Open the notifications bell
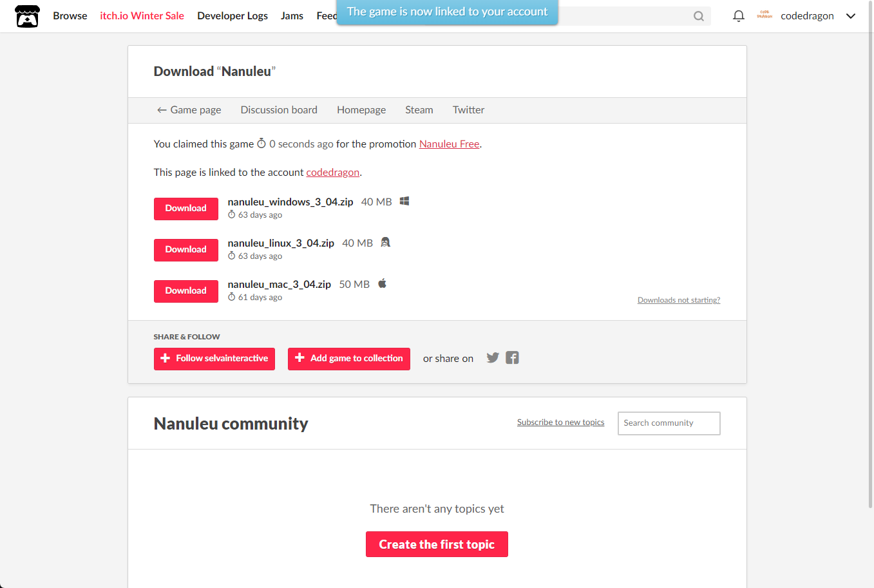This screenshot has width=874, height=588. pyautogui.click(x=739, y=16)
